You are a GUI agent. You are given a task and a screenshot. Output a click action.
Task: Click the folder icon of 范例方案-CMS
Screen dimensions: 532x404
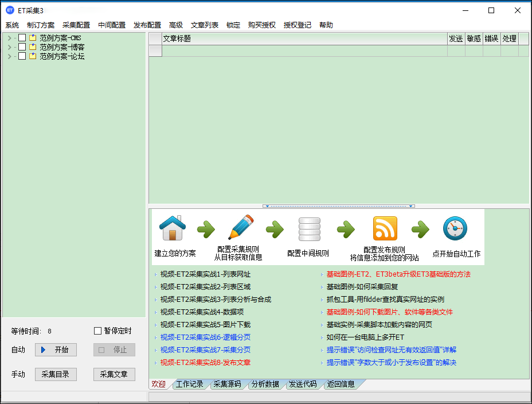pos(33,38)
